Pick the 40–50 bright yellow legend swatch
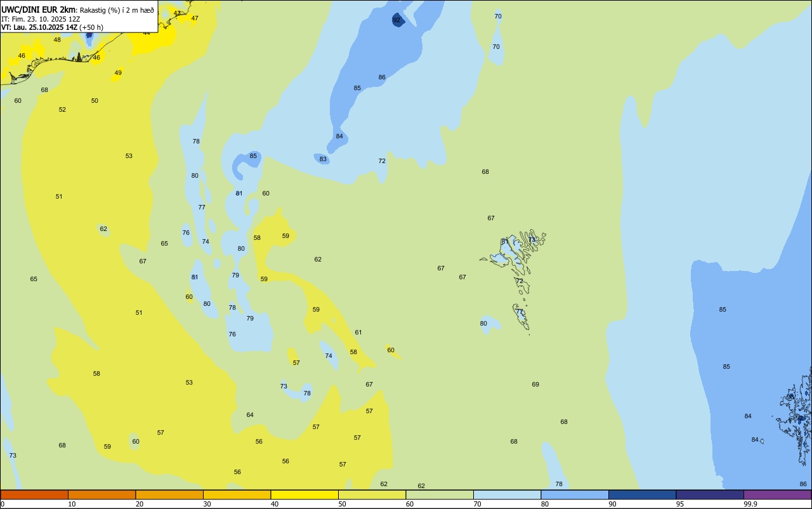This screenshot has height=509, width=812. [x=304, y=494]
